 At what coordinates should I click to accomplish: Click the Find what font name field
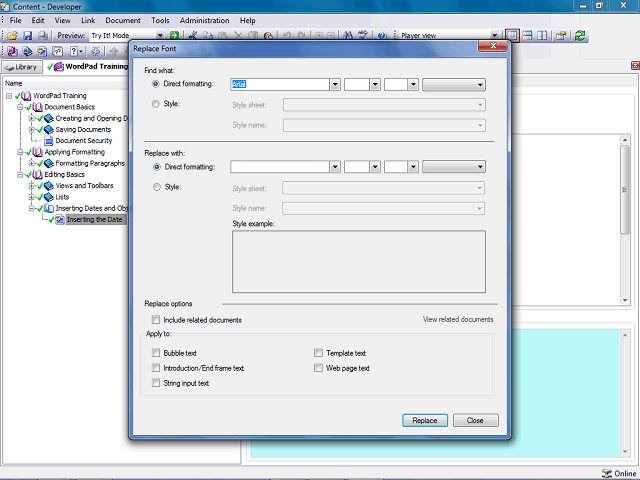280,84
